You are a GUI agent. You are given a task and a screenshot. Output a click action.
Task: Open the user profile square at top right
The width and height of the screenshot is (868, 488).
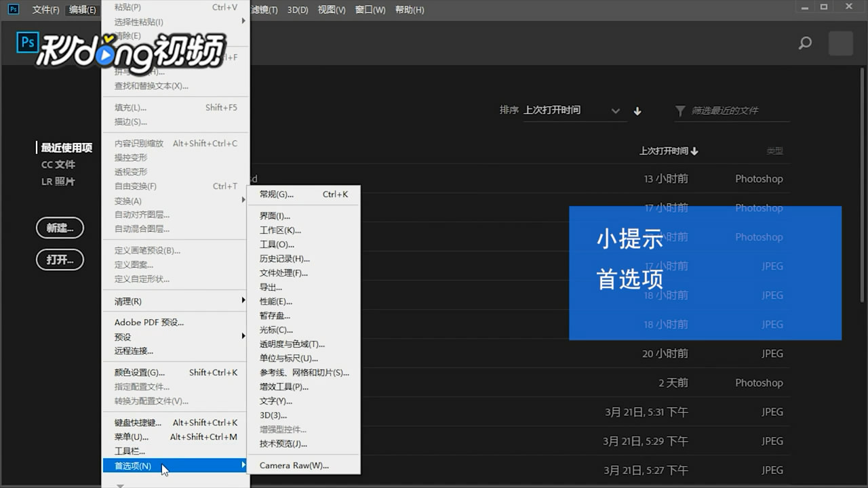point(841,43)
